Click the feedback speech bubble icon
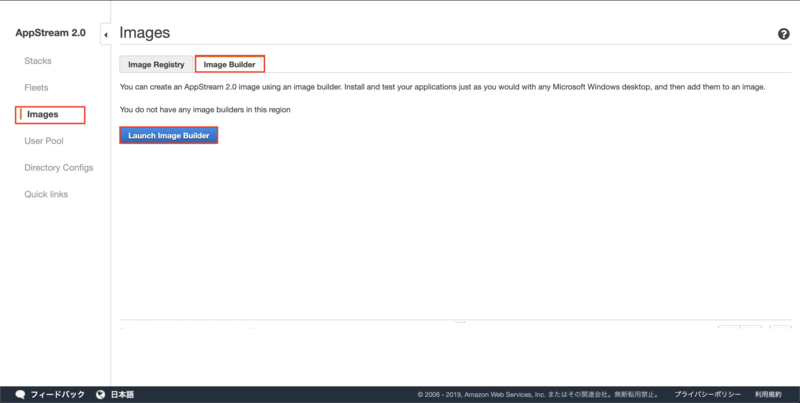The width and height of the screenshot is (800, 403). [20, 394]
